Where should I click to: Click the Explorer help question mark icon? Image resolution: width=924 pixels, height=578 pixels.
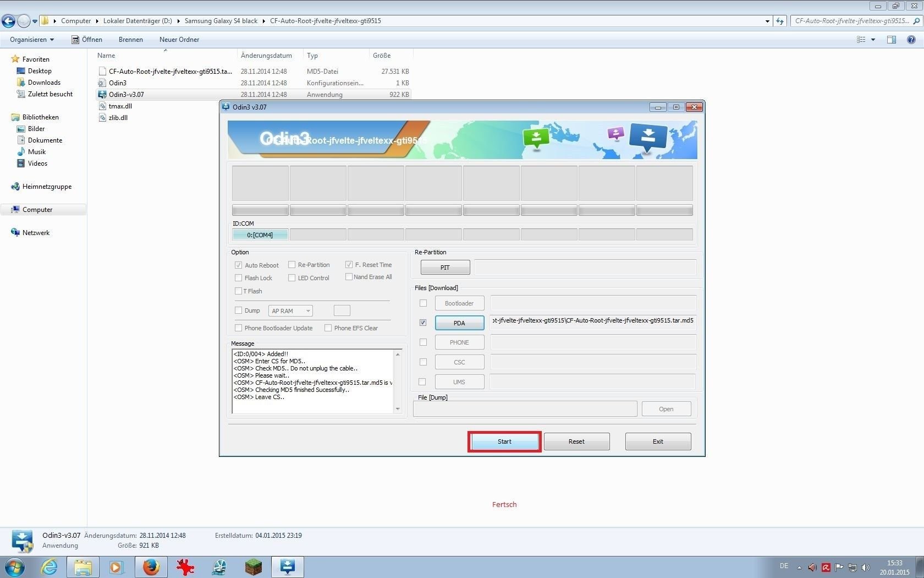(911, 40)
